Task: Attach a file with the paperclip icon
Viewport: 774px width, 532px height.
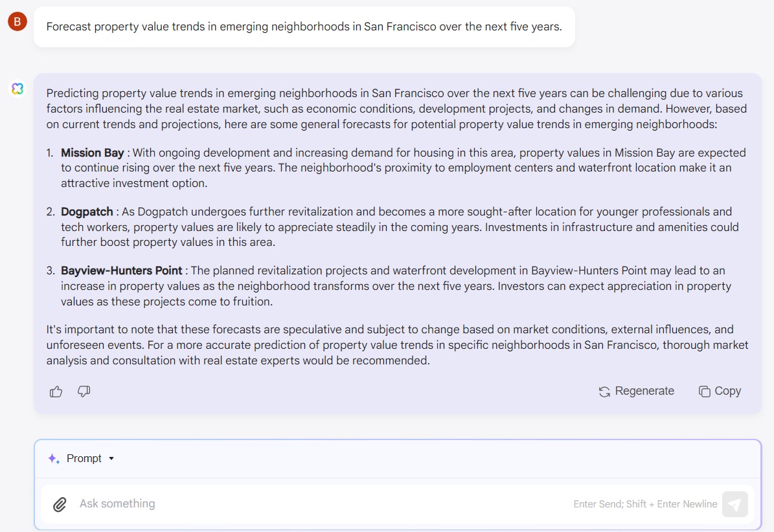Action: click(x=60, y=504)
